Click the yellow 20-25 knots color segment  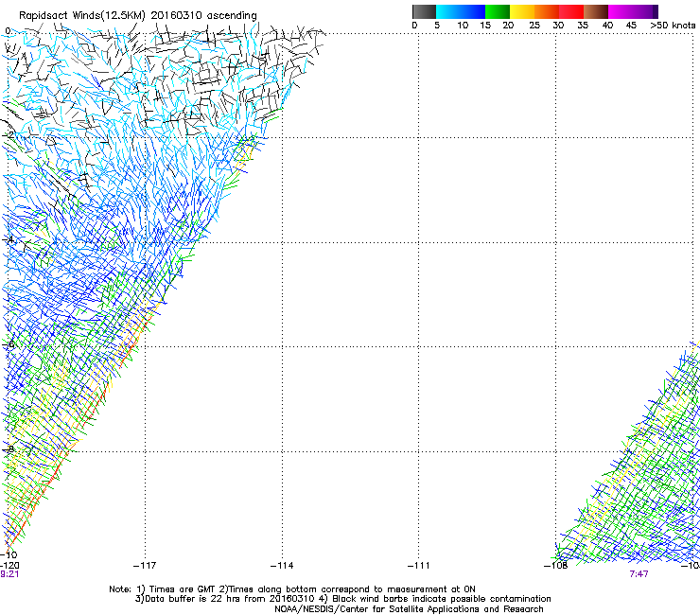pos(522,11)
